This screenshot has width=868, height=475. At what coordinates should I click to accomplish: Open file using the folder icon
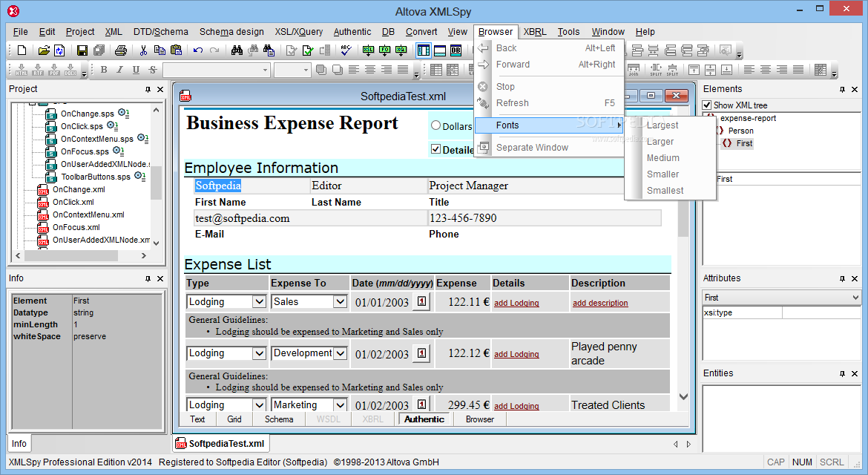click(44, 50)
